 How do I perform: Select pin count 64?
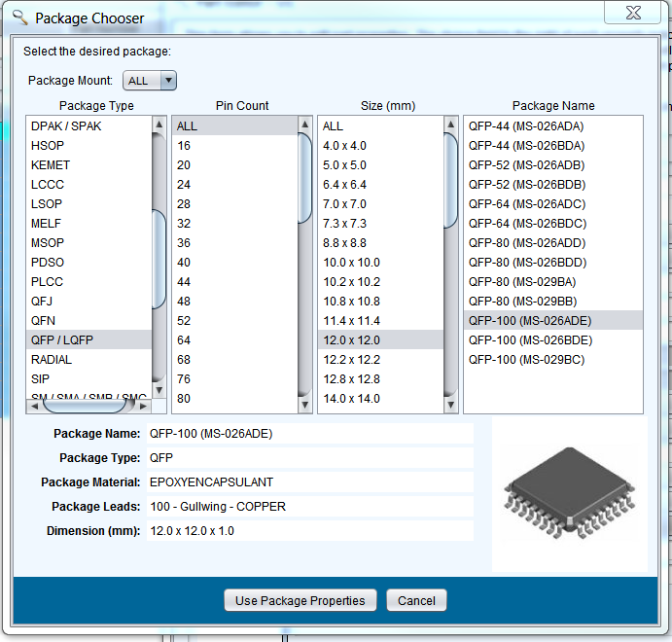(184, 339)
